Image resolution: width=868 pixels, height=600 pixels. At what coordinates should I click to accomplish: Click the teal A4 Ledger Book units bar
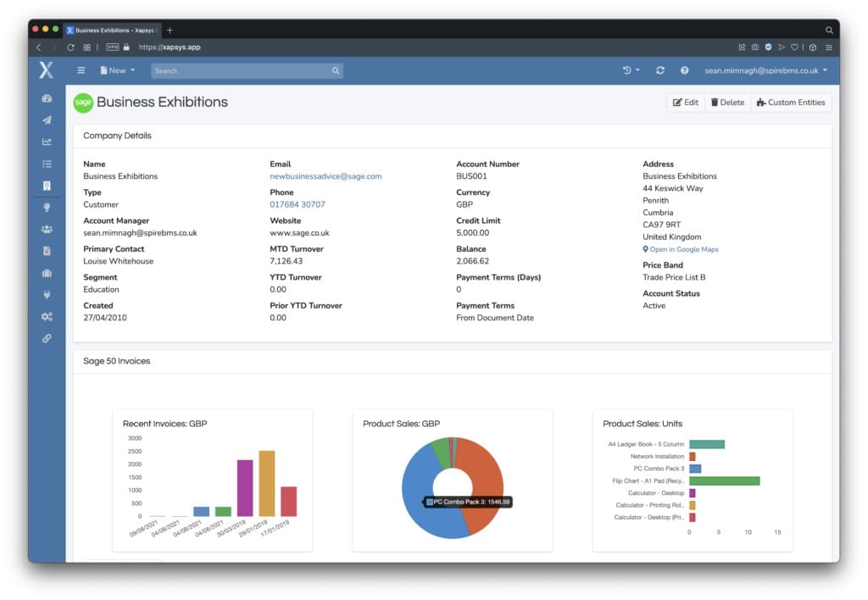point(707,444)
